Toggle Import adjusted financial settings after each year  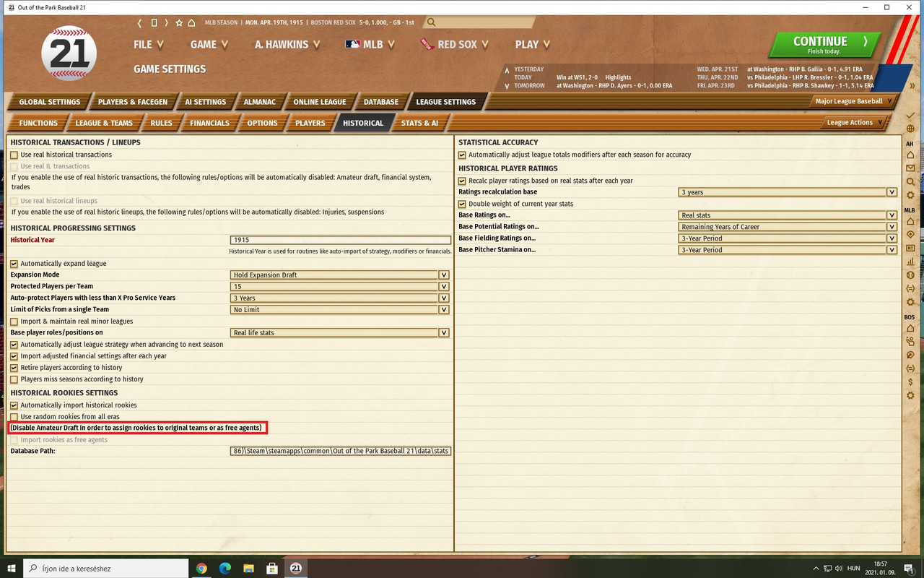[x=14, y=356]
